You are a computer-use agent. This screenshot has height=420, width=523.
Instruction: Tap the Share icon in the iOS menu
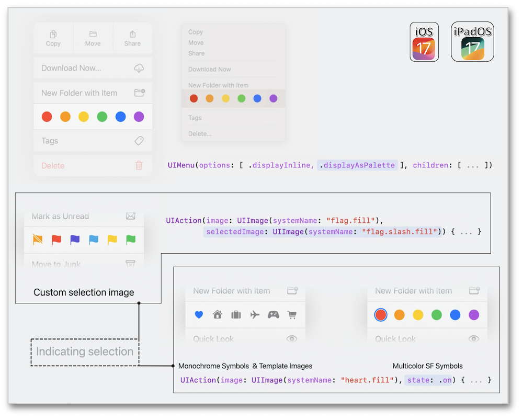pos(132,33)
